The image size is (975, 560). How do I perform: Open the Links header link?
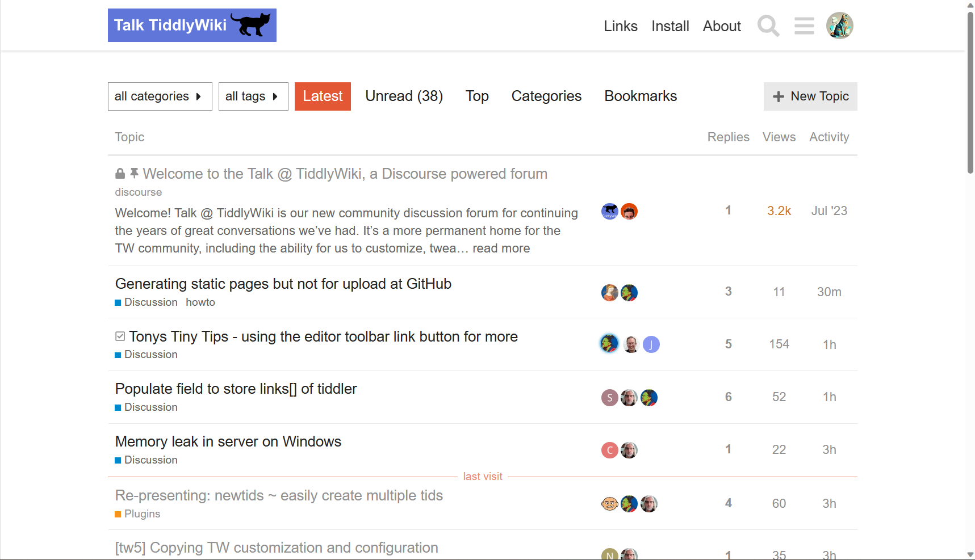[x=621, y=26]
